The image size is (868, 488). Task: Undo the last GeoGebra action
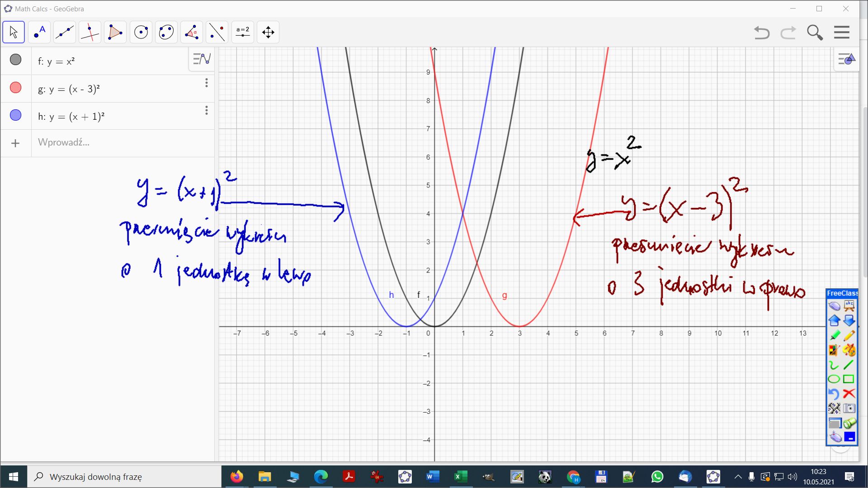[x=762, y=33]
